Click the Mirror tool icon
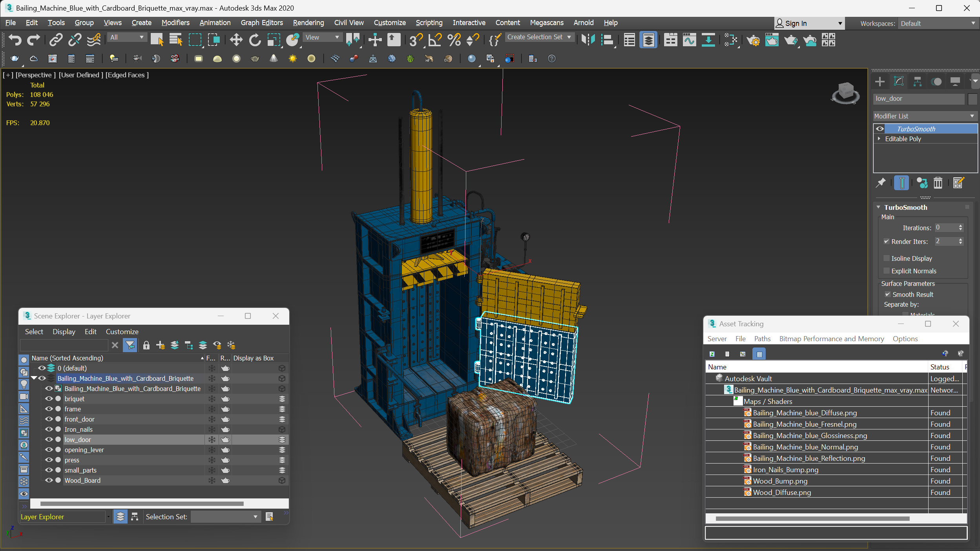The image size is (980, 551). point(588,40)
